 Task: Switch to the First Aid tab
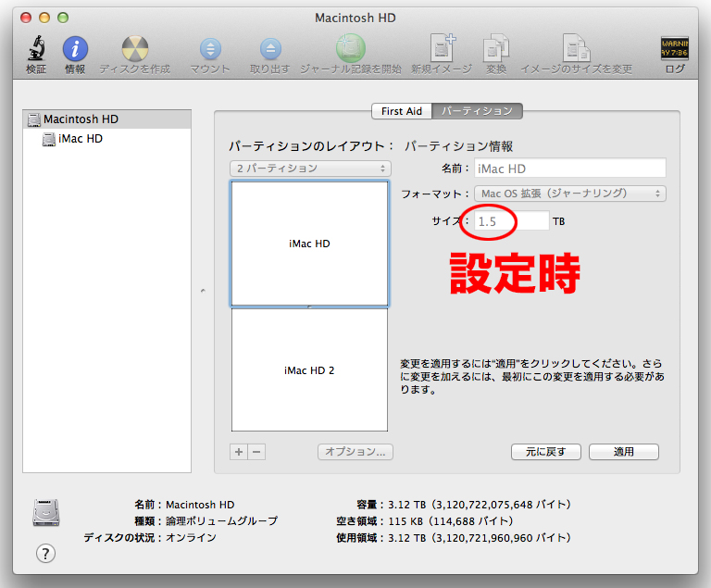click(x=402, y=111)
